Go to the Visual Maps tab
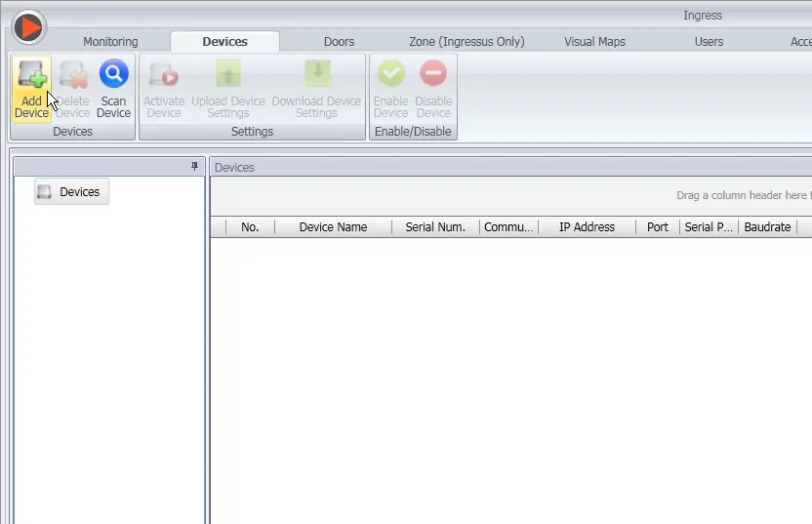This screenshot has width=812, height=524. pos(594,41)
